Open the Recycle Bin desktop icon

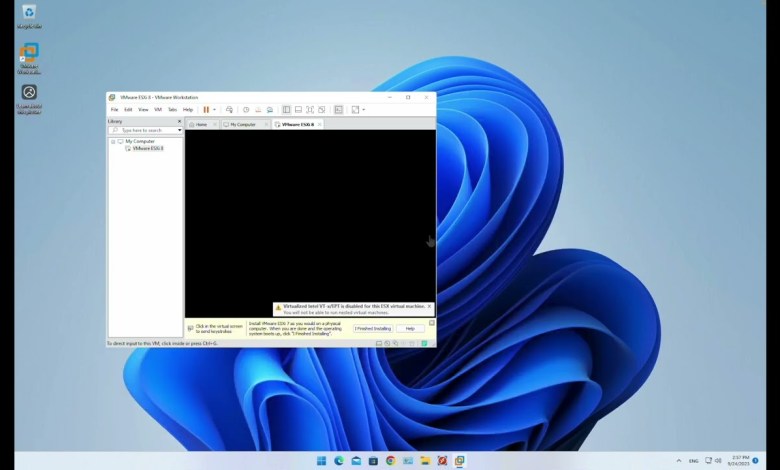29,16
